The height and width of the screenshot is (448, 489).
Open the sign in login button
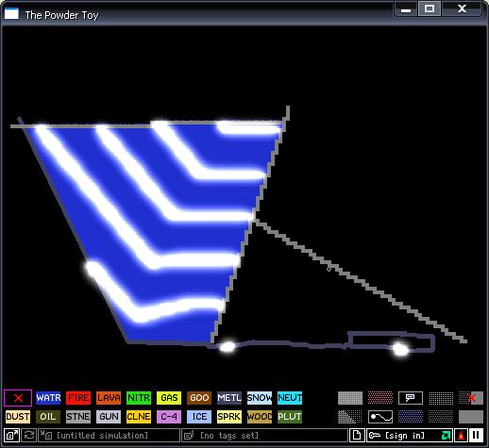[x=410, y=436]
